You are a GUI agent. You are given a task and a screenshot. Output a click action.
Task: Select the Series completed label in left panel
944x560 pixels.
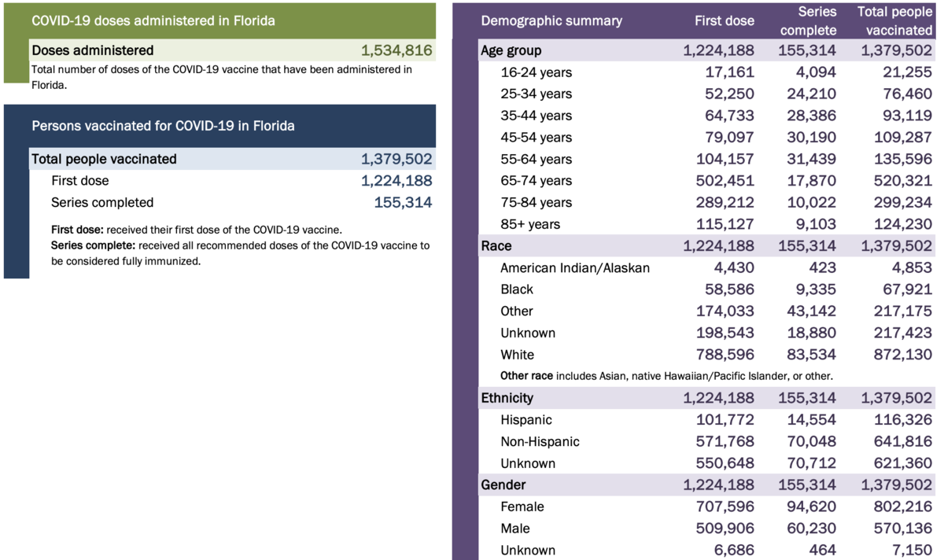102,202
